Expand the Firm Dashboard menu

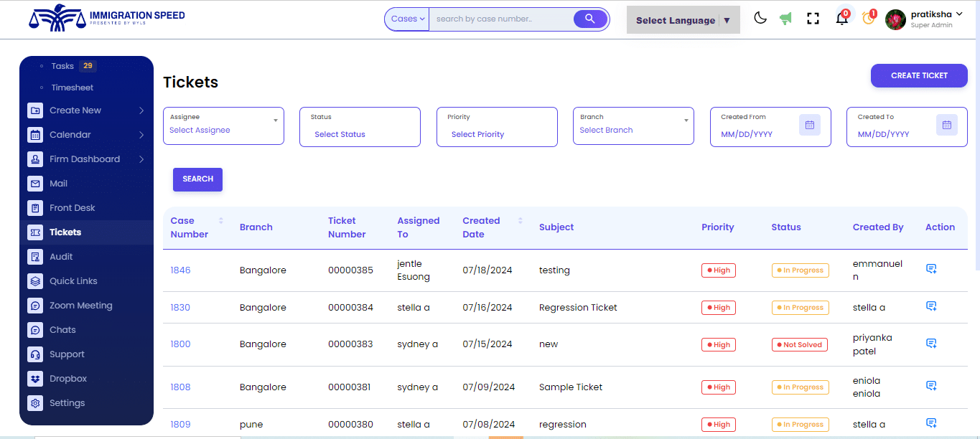tap(86, 159)
